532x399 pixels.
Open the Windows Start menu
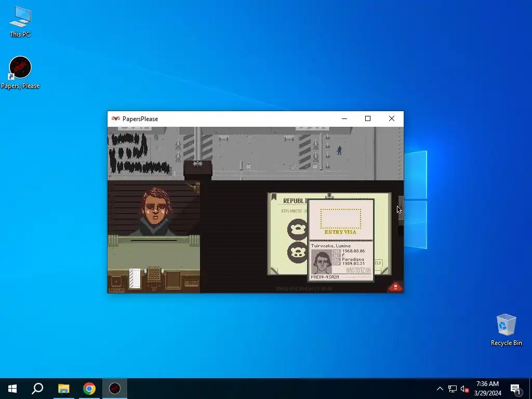click(x=12, y=389)
